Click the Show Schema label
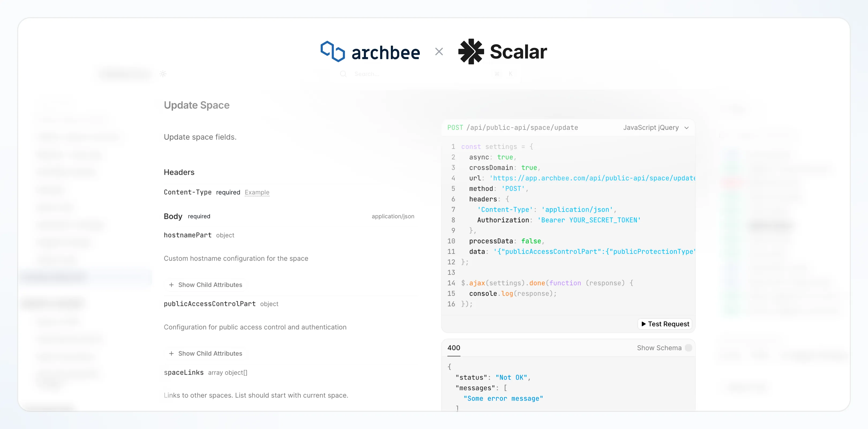Screen dimensions: 868x429 659,348
